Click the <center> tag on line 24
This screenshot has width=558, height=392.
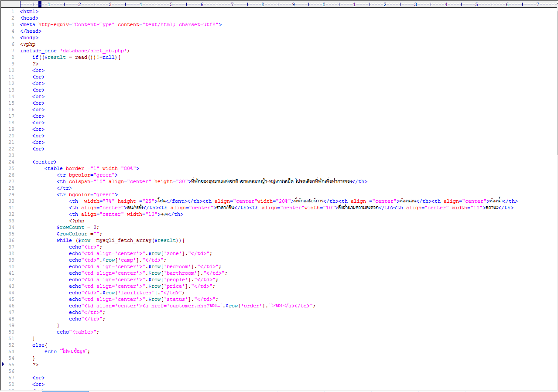coord(44,162)
